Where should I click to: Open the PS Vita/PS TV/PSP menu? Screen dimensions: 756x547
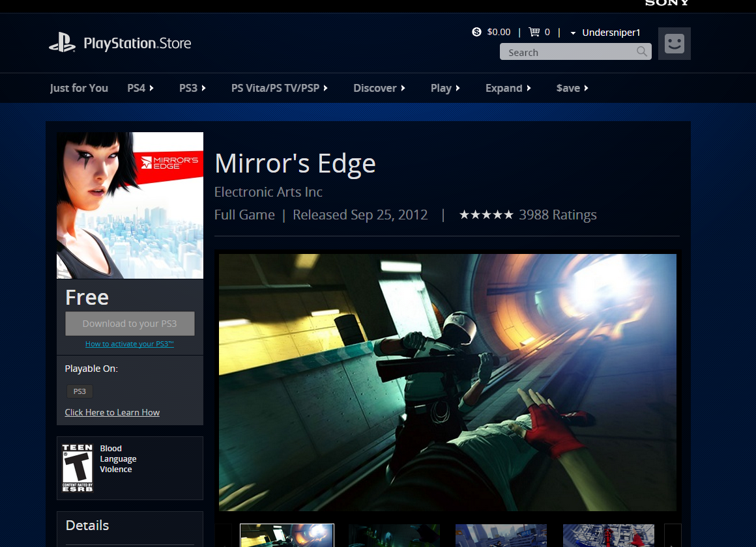coord(279,88)
